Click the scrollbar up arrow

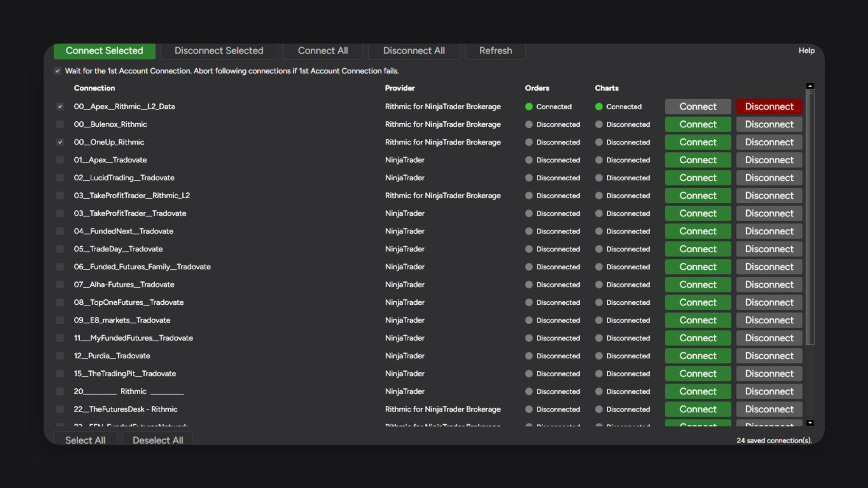tap(810, 86)
